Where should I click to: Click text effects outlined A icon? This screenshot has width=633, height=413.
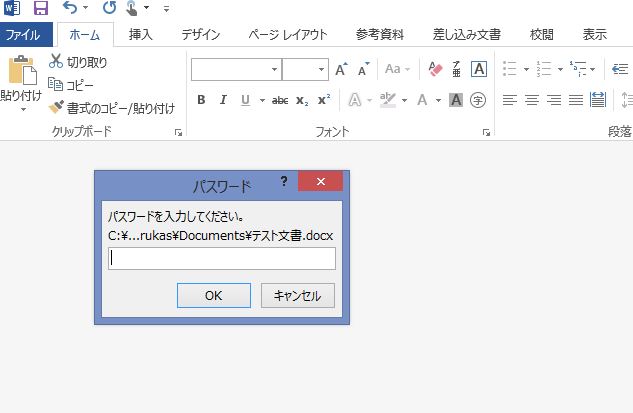coord(354,100)
